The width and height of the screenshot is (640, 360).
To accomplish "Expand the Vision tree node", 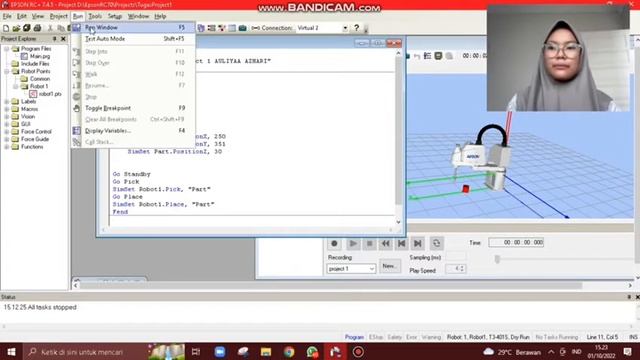I will (7, 117).
